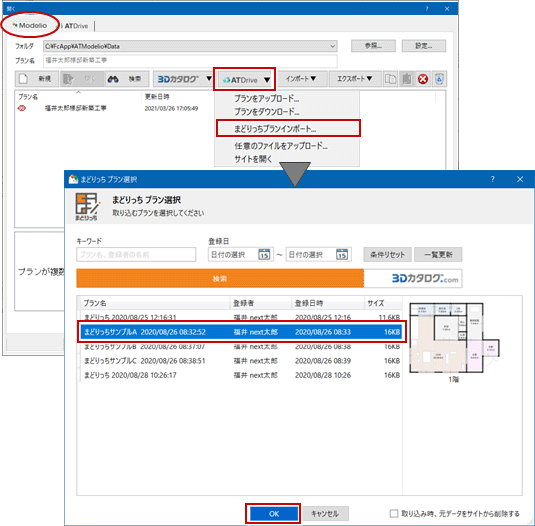
Task: Open the start date calendar picker
Action: 264,254
